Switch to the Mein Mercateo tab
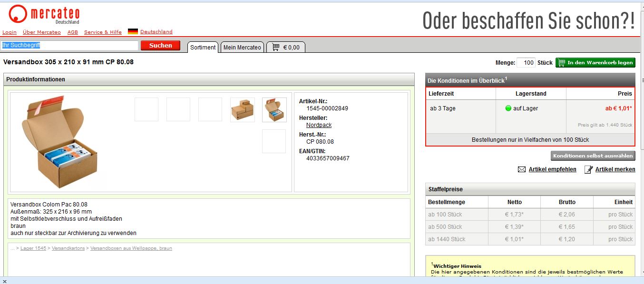The height and width of the screenshot is (284, 644). (x=242, y=47)
